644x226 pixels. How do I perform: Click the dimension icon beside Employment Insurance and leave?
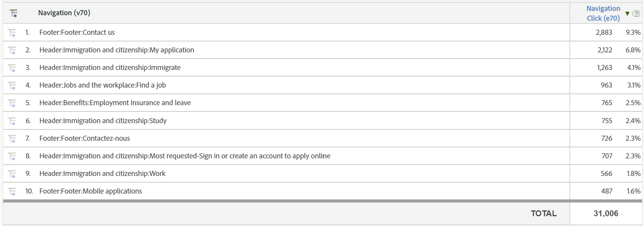pyautogui.click(x=12, y=102)
